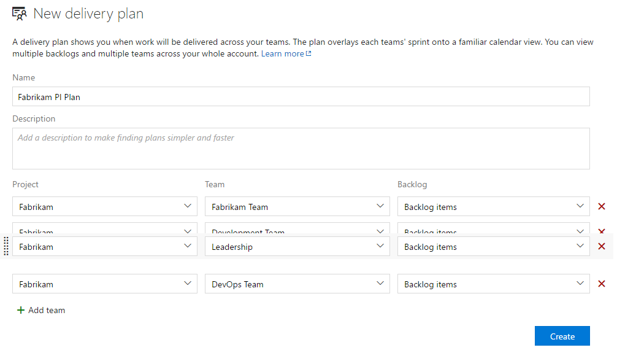Viewport: 644px width, 361px height.
Task: Click the drag handle on the Leadership row
Action: (5, 246)
